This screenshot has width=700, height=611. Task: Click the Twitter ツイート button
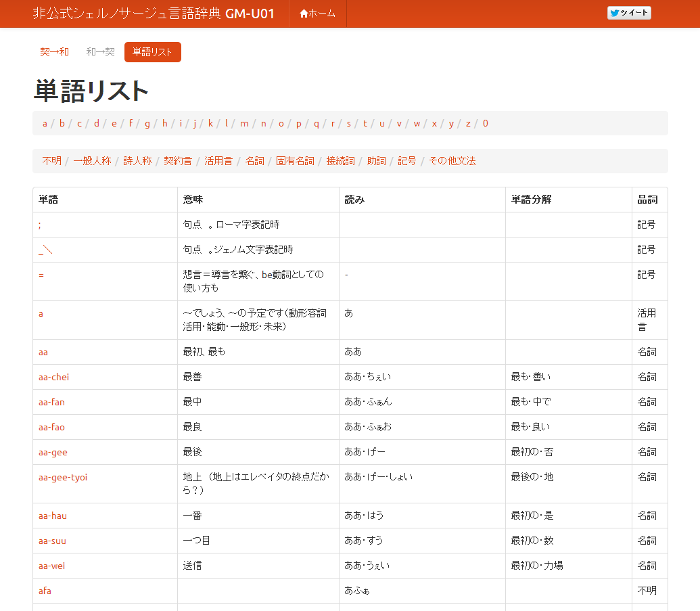coord(629,13)
